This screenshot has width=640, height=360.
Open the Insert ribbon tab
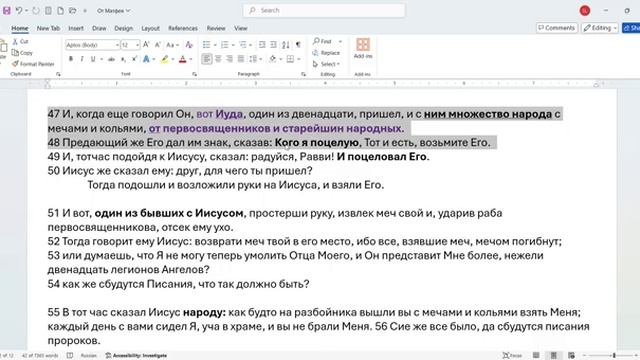[76, 28]
